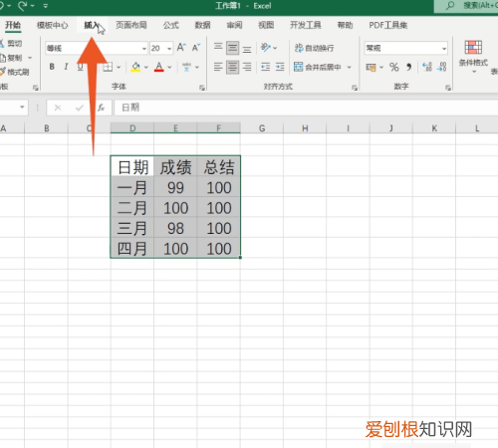Toggle italic formatting
498x448 pixels.
(66, 67)
